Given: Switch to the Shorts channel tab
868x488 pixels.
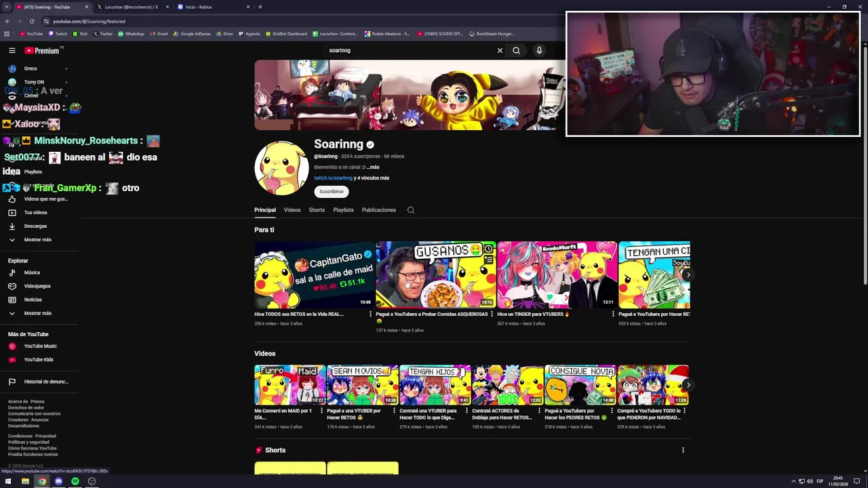Looking at the screenshot, I should (x=317, y=210).
